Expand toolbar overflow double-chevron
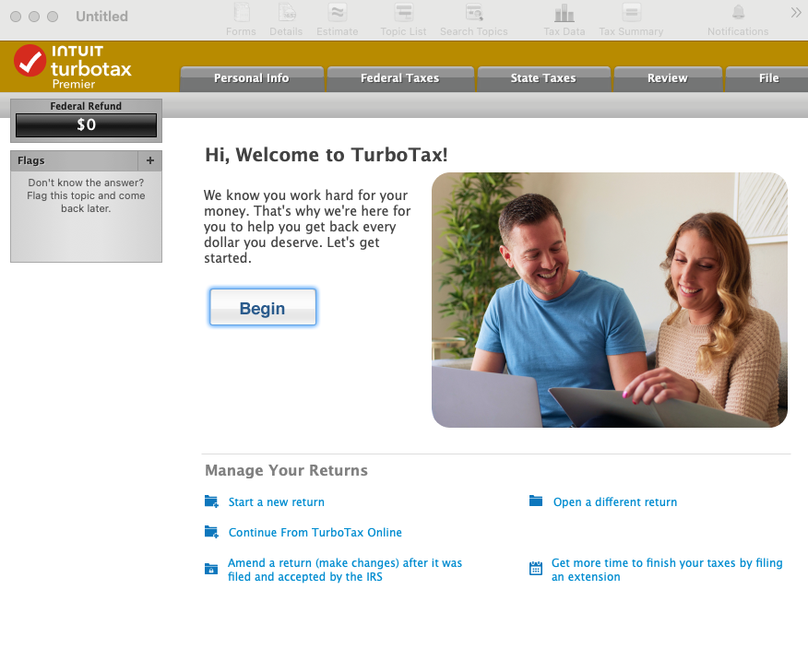808x672 pixels. coord(796,13)
